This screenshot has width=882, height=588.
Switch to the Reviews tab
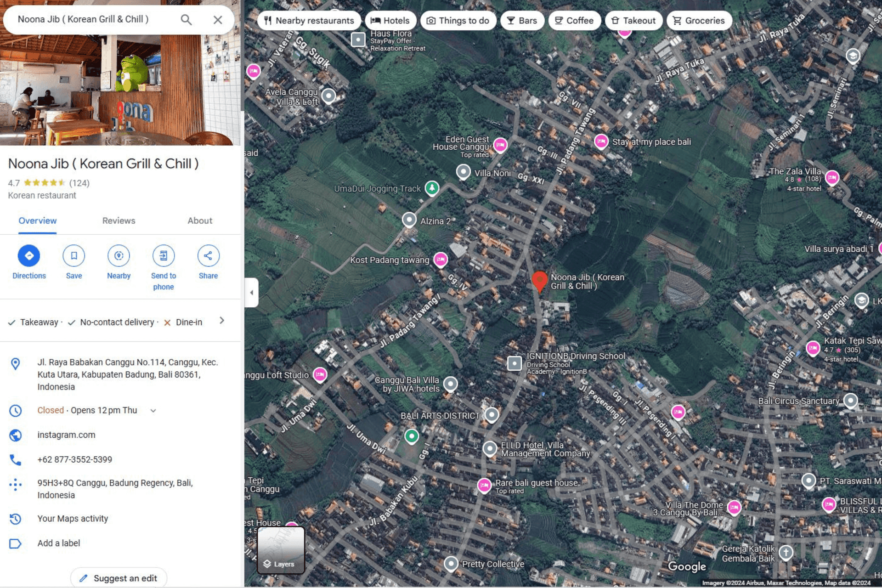pos(119,221)
